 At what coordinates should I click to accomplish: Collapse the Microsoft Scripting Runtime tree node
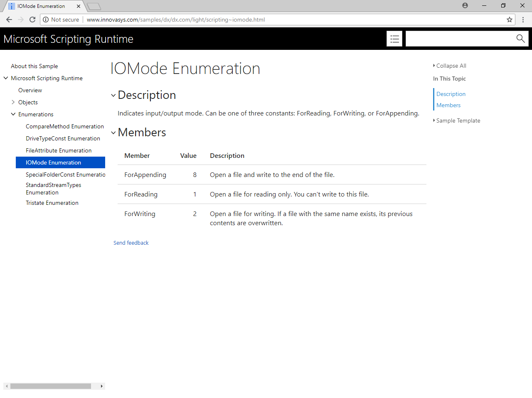[6, 78]
